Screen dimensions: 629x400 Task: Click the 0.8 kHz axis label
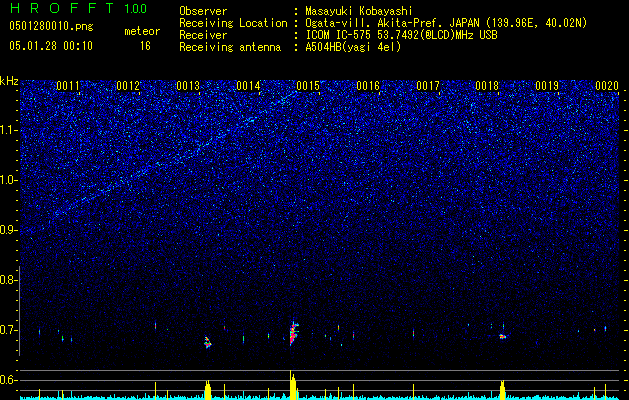click(8, 280)
